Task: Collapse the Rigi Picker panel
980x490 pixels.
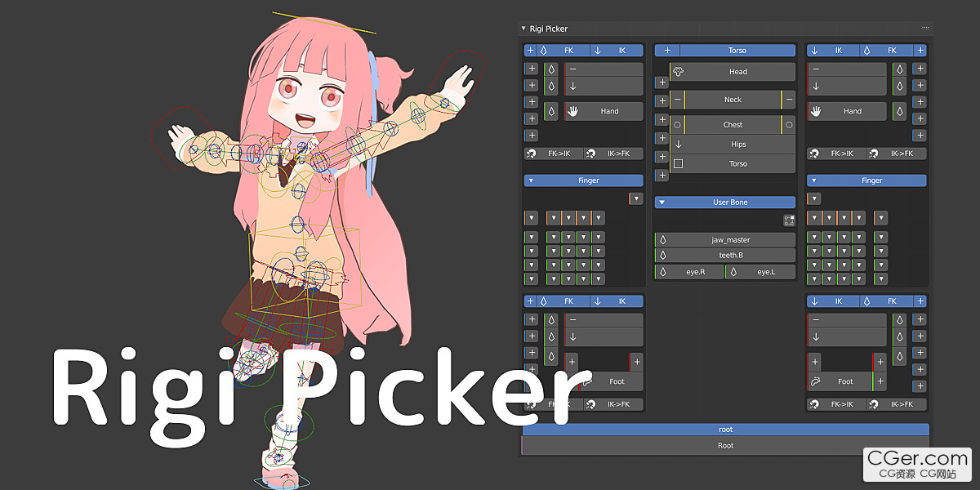Action: (523, 29)
